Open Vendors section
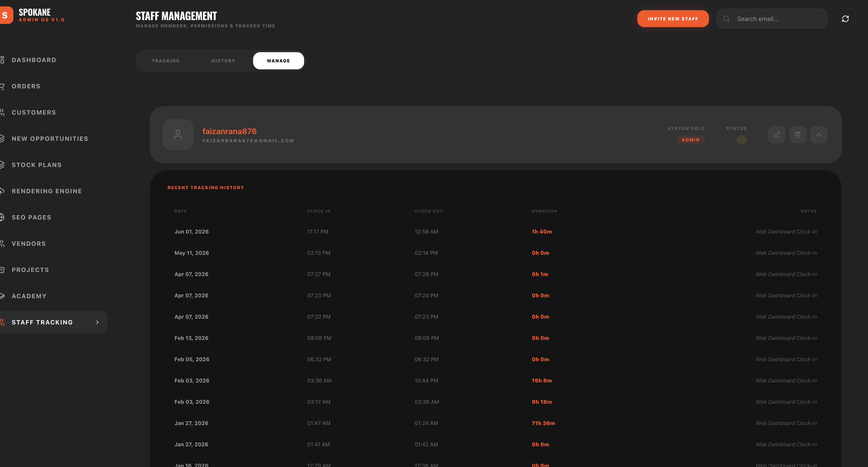This screenshot has height=467, width=868. coord(29,243)
